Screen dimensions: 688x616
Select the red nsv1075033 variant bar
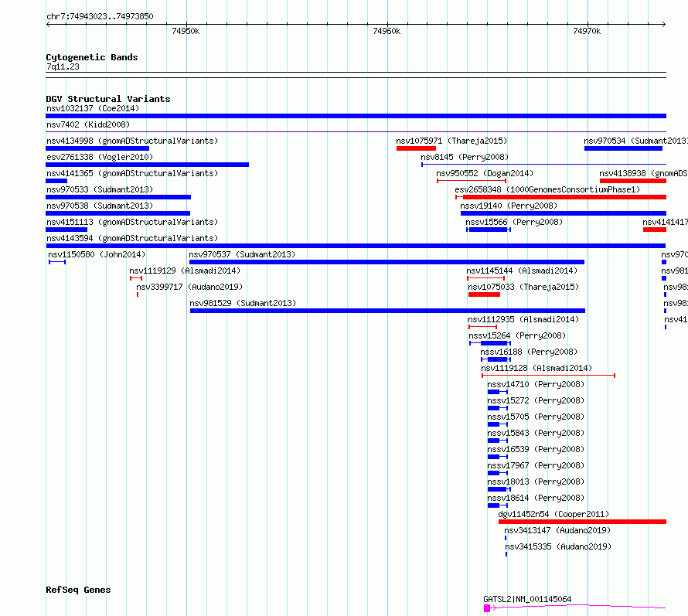pyautogui.click(x=484, y=294)
